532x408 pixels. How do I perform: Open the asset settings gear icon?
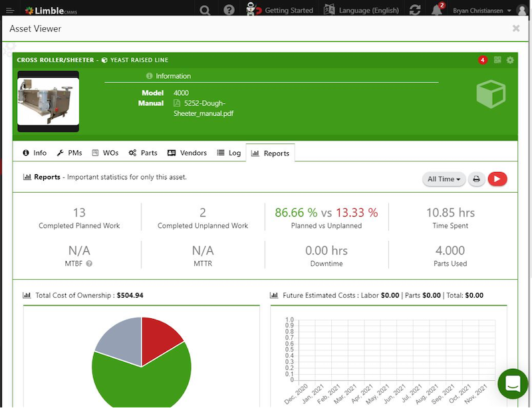(x=510, y=60)
